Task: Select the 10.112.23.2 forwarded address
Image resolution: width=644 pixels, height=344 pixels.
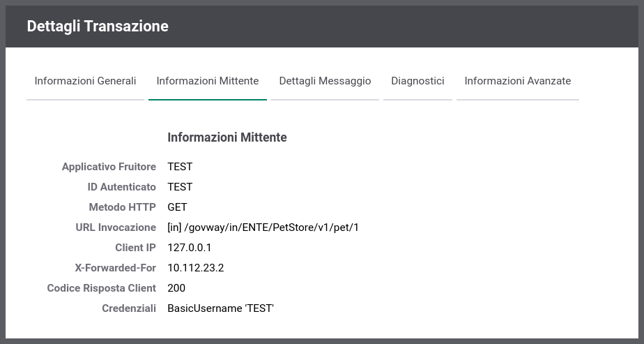Action: click(x=196, y=268)
